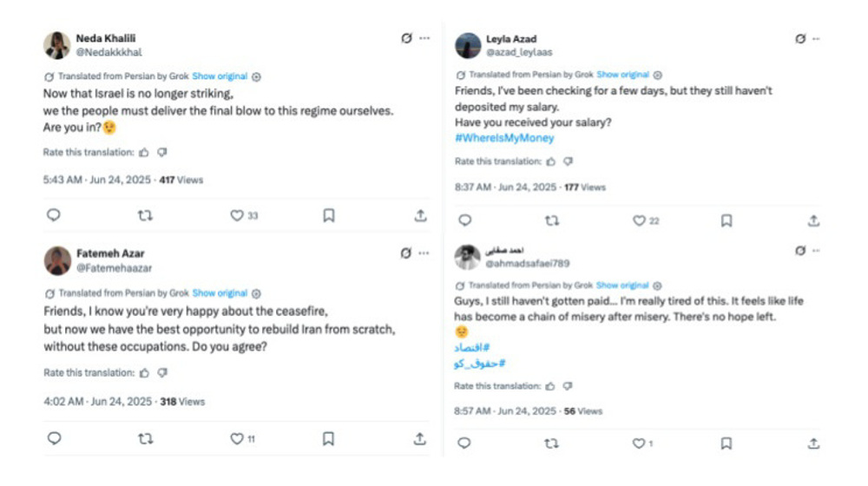Screen dimensions: 868x486
Task: Open more options menu on Fatemeh Azar's tweet
Action: tap(424, 253)
